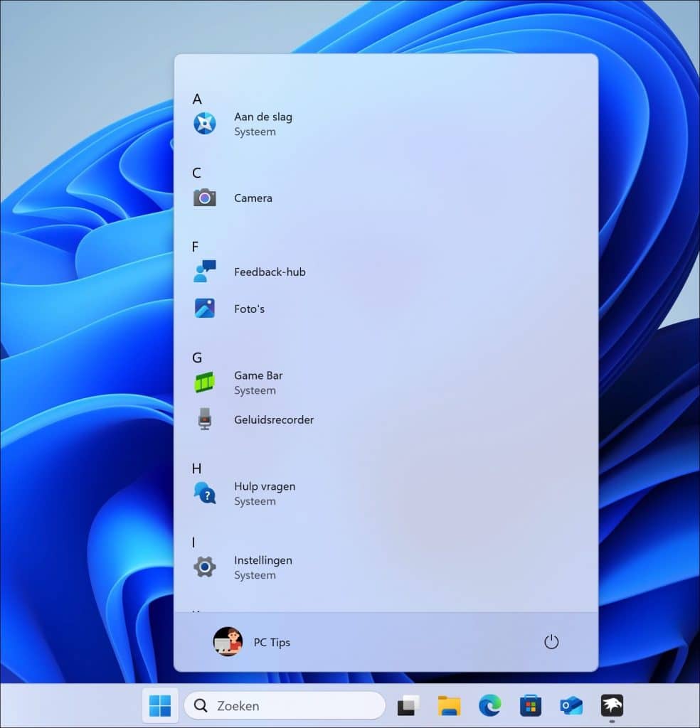Open the Aan de slag app
This screenshot has width=700, height=728.
click(x=262, y=124)
